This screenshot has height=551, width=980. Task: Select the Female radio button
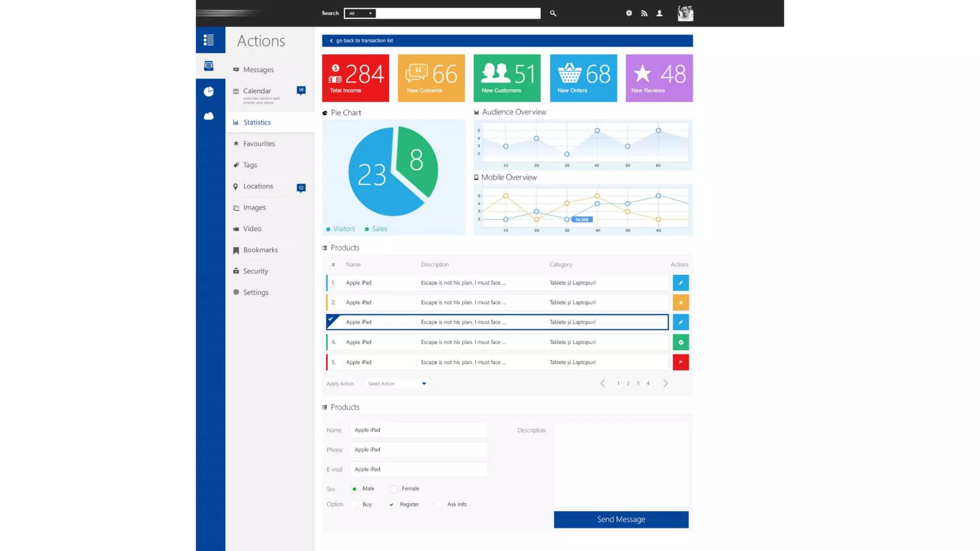point(394,489)
